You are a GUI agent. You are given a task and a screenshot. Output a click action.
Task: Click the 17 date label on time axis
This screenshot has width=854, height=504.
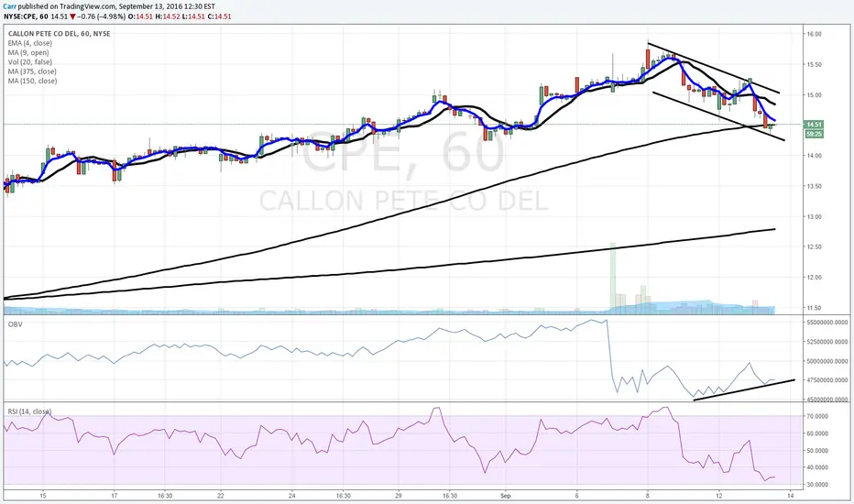coord(114,496)
